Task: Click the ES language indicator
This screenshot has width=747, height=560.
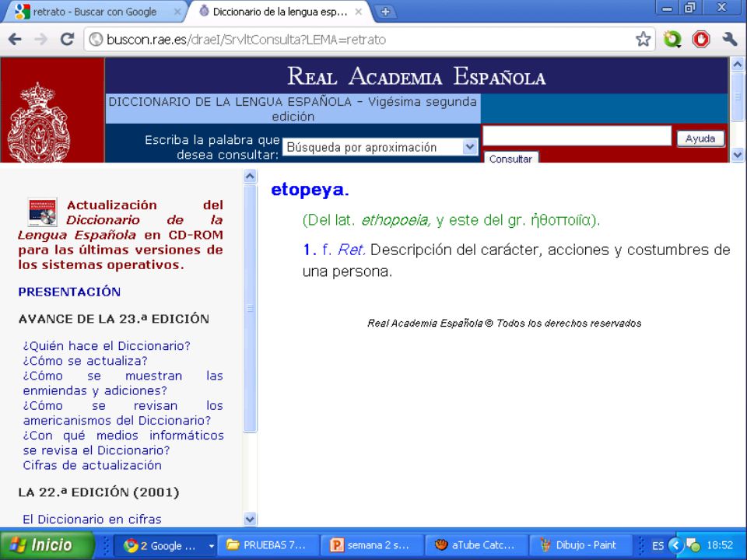Action: (658, 546)
